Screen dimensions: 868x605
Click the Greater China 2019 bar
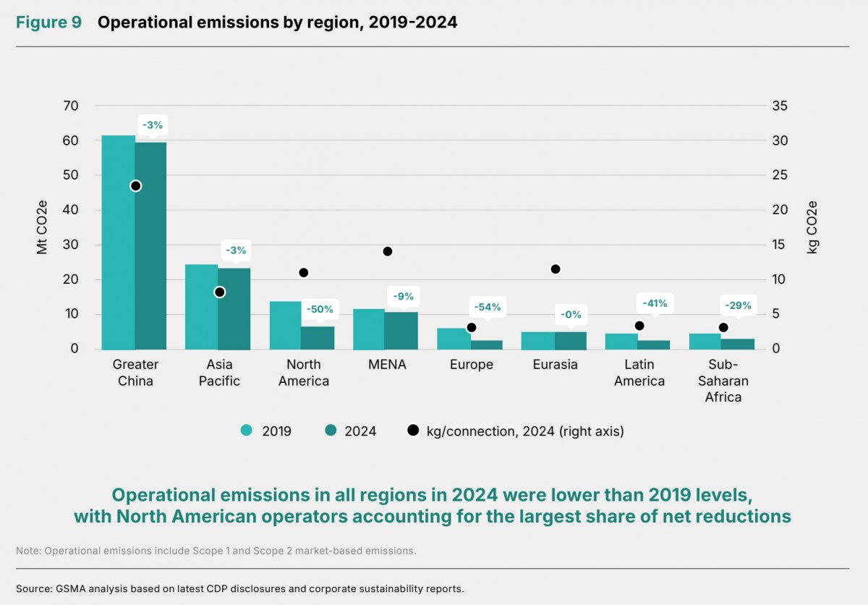tap(119, 242)
